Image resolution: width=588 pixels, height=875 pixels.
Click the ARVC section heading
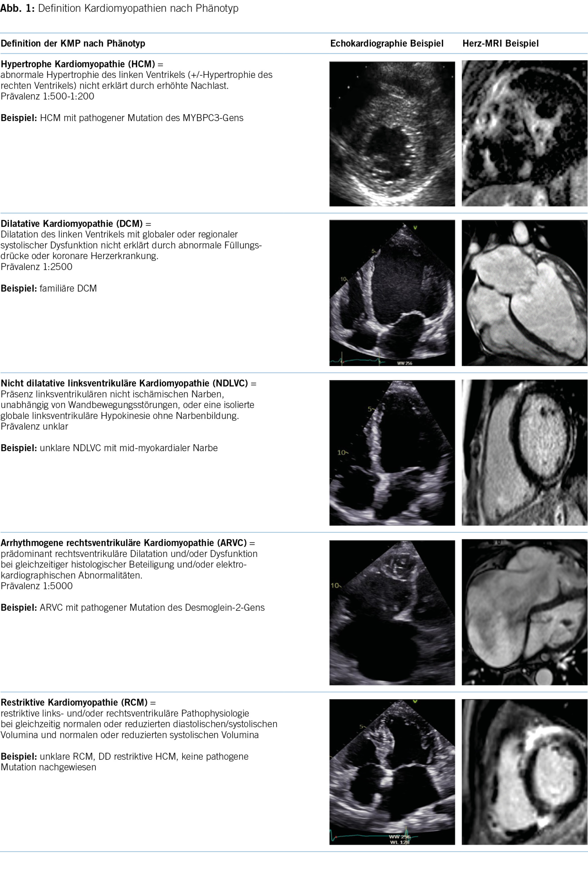[x=123, y=543]
